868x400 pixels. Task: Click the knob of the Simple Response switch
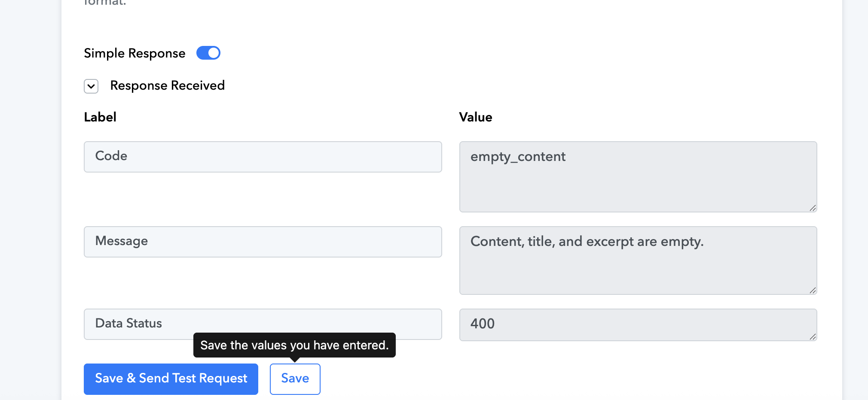(x=214, y=53)
